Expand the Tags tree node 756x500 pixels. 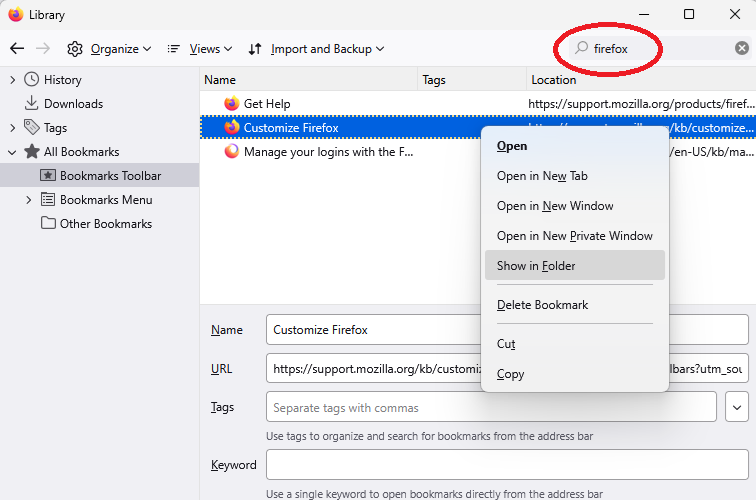(13, 128)
